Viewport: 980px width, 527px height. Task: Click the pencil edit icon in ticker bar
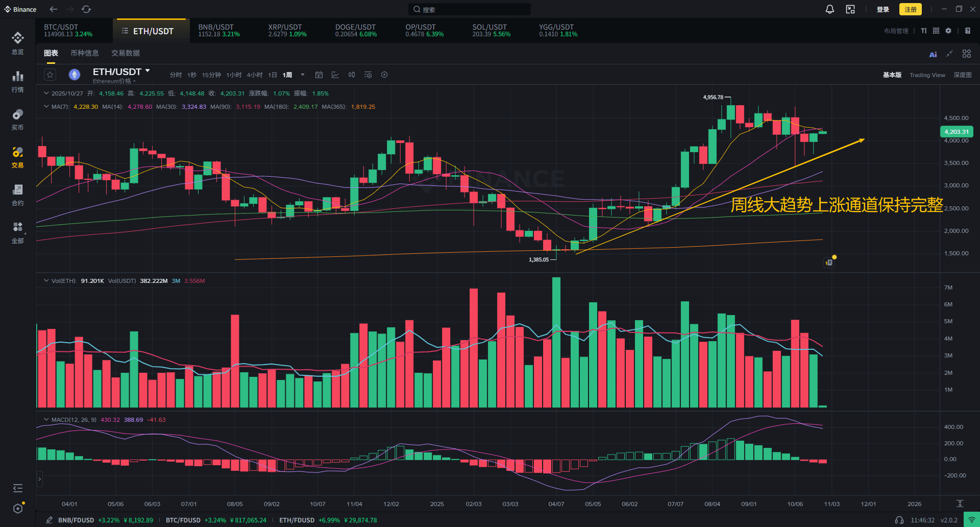point(49,520)
